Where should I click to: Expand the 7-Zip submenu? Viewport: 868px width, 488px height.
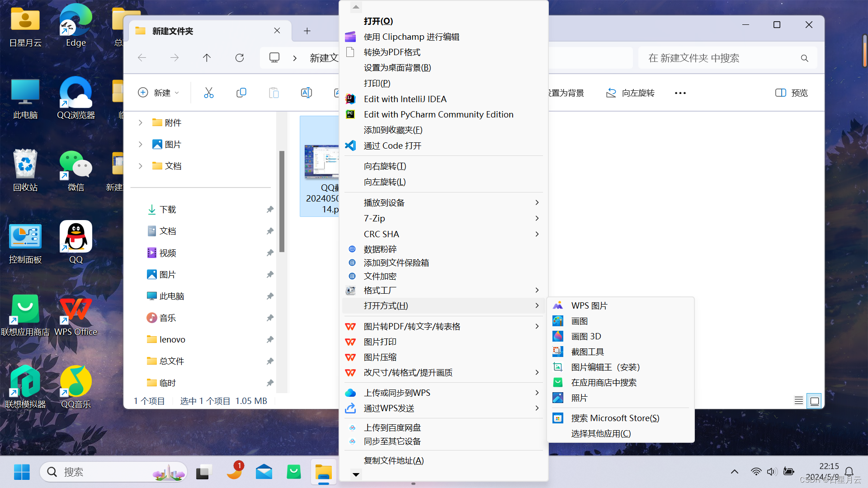(x=443, y=218)
